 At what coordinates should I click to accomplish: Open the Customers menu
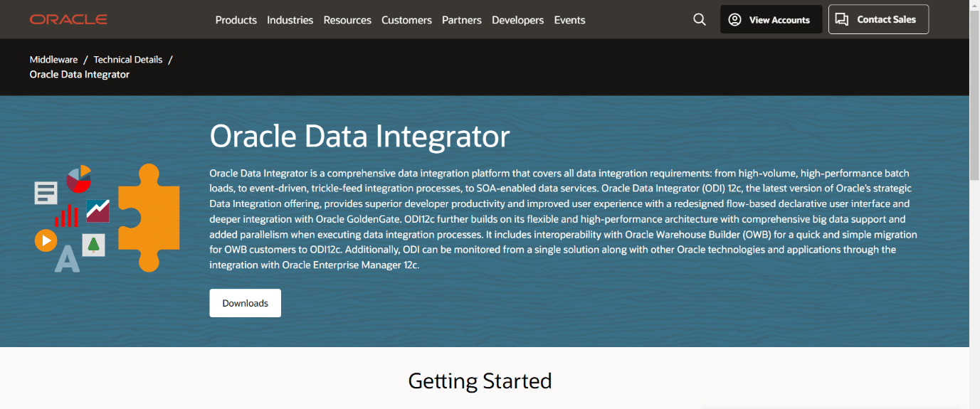click(406, 20)
